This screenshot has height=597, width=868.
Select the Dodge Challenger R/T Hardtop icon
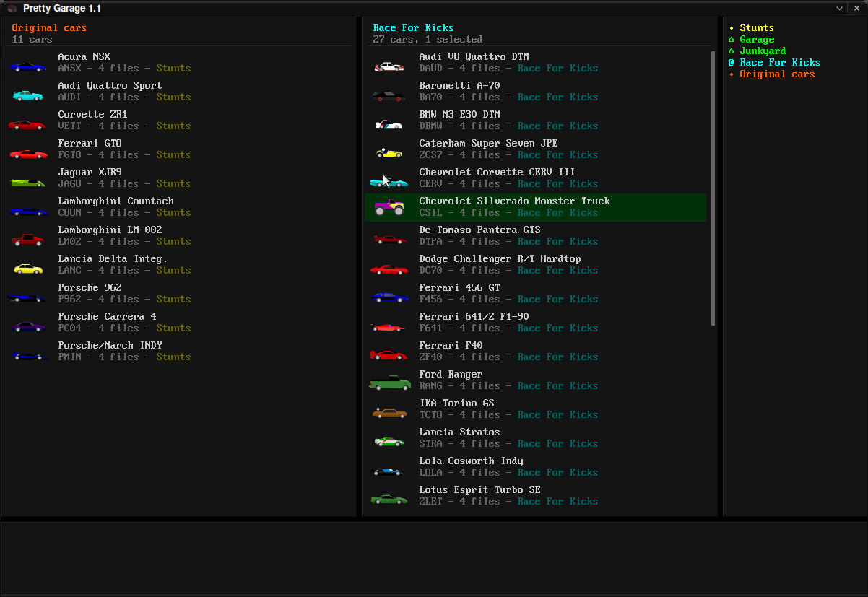point(389,269)
